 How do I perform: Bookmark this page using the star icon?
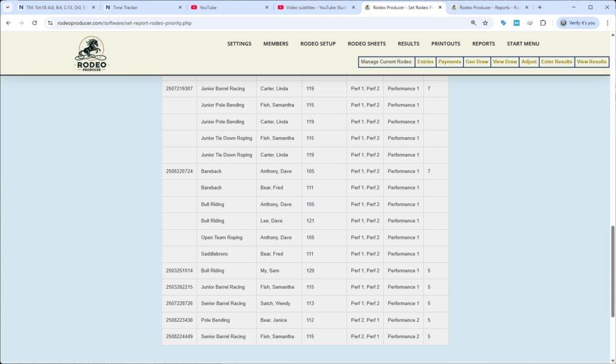click(x=485, y=22)
